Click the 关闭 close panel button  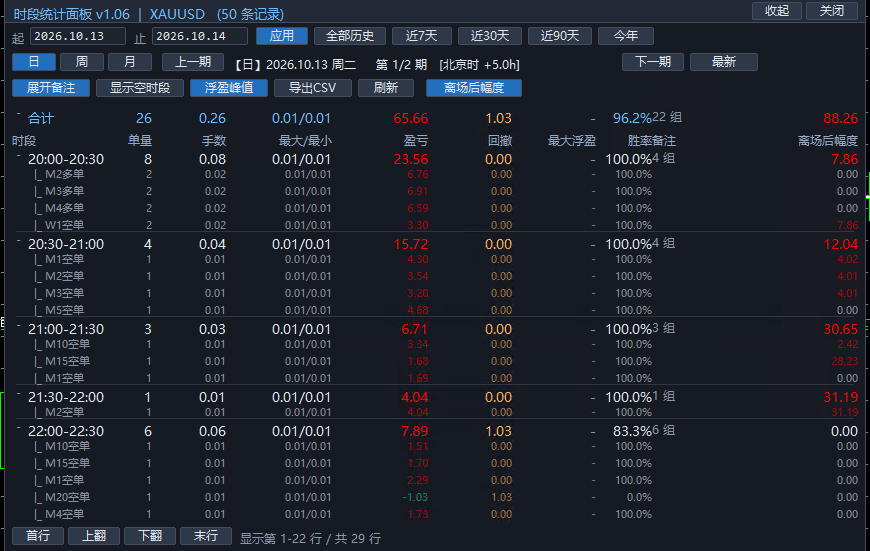coord(832,11)
